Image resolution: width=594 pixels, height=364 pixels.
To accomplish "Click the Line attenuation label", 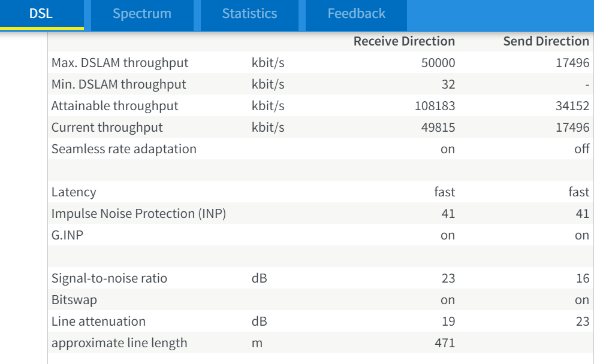I will [98, 321].
